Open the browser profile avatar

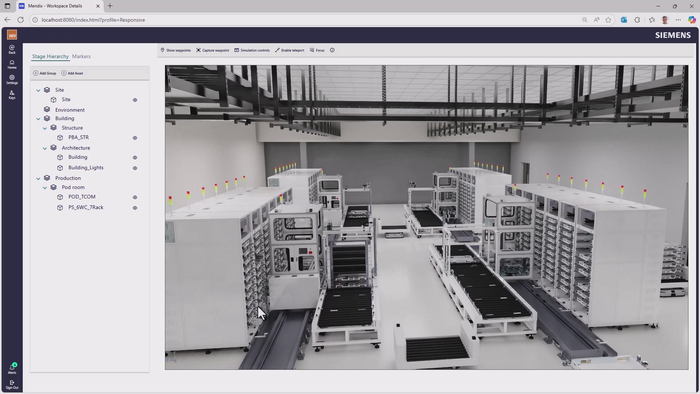click(665, 20)
